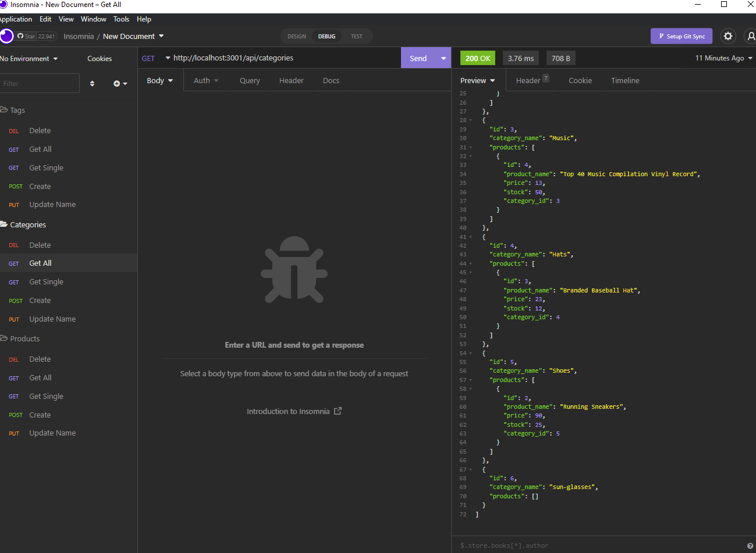The image size is (756, 553).
Task: Open the 11 Minutes Ago history dropdown
Action: (x=723, y=58)
